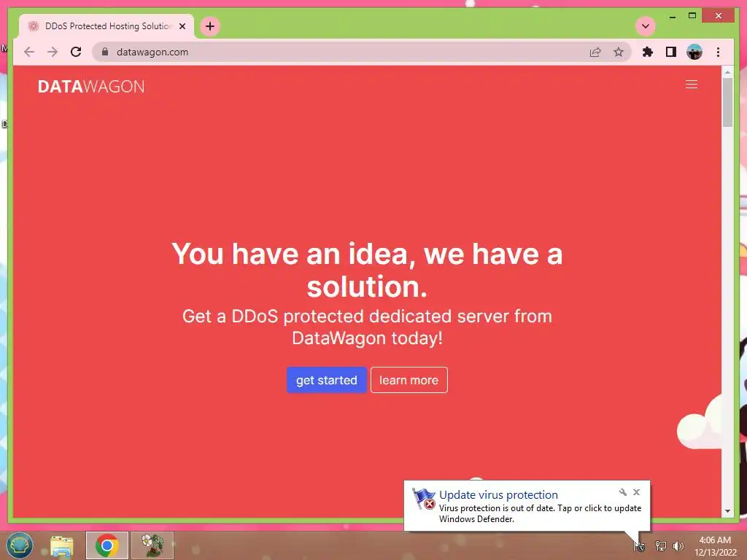The width and height of the screenshot is (747, 560).
Task: Close the DDoS Protected Hosting tab
Action: pyautogui.click(x=182, y=26)
